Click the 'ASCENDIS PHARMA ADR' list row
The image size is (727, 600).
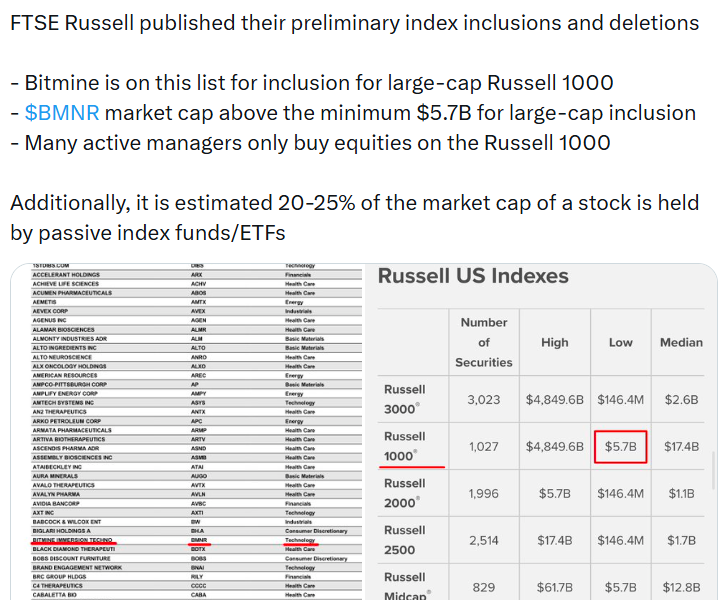click(197, 448)
